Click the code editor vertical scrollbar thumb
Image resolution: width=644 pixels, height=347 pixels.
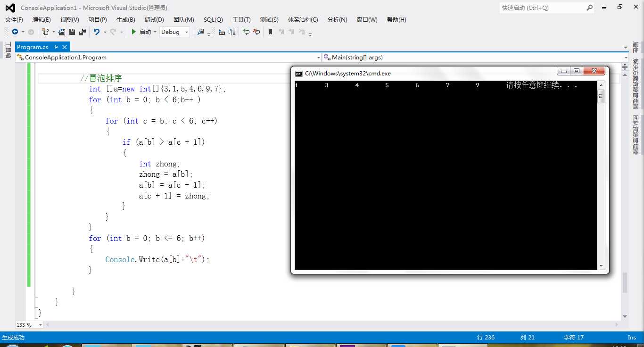coord(625,282)
